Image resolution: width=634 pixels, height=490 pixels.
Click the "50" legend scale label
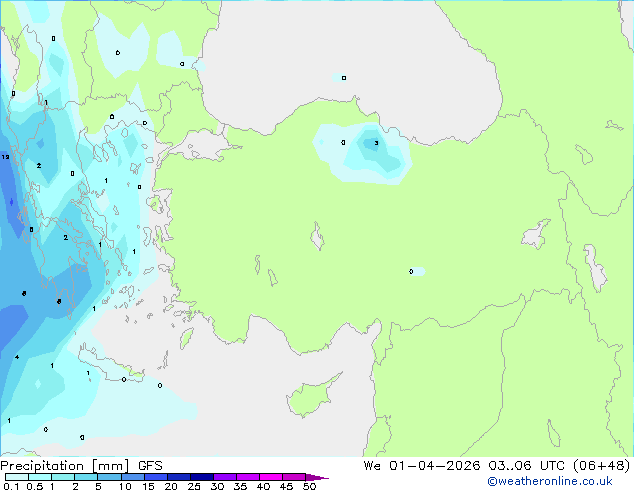(x=309, y=486)
